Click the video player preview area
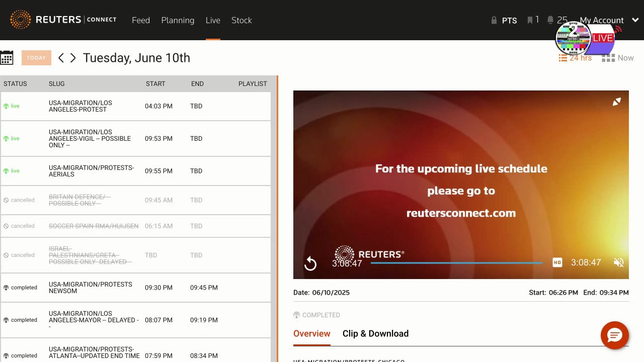 pos(461,185)
